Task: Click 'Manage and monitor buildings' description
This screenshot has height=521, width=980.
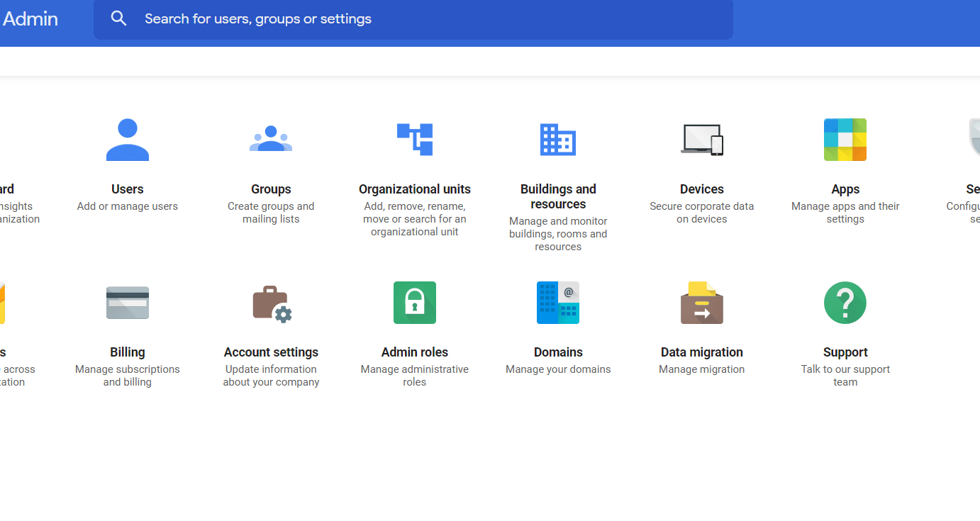Action: pos(558,234)
